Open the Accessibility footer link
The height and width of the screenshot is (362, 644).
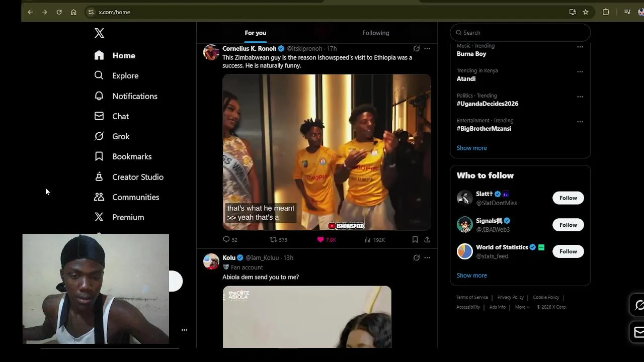468,307
